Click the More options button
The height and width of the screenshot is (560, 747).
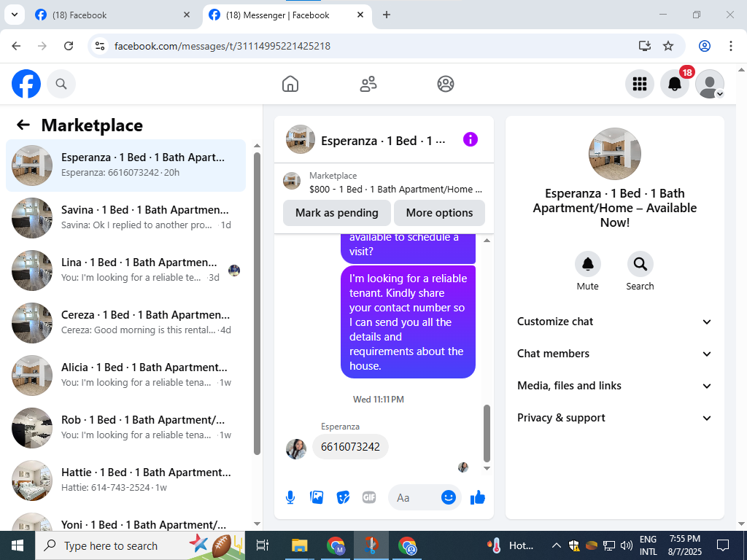[x=439, y=212]
